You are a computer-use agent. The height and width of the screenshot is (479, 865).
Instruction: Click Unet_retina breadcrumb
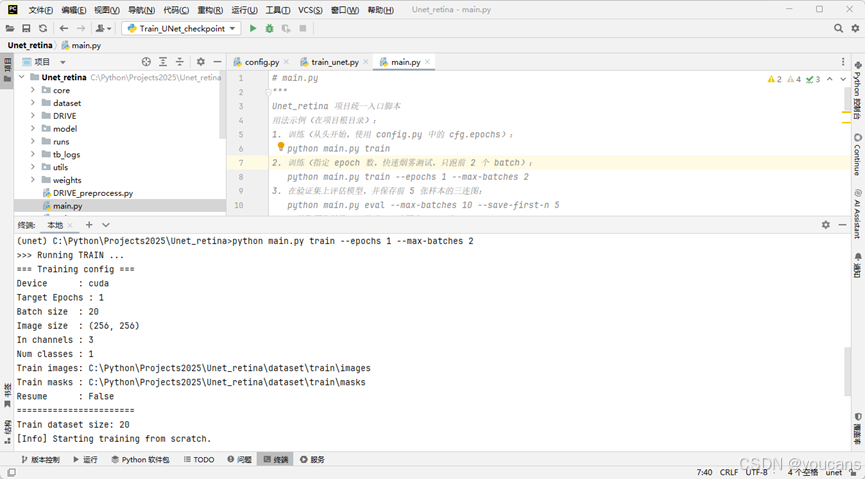[30, 45]
